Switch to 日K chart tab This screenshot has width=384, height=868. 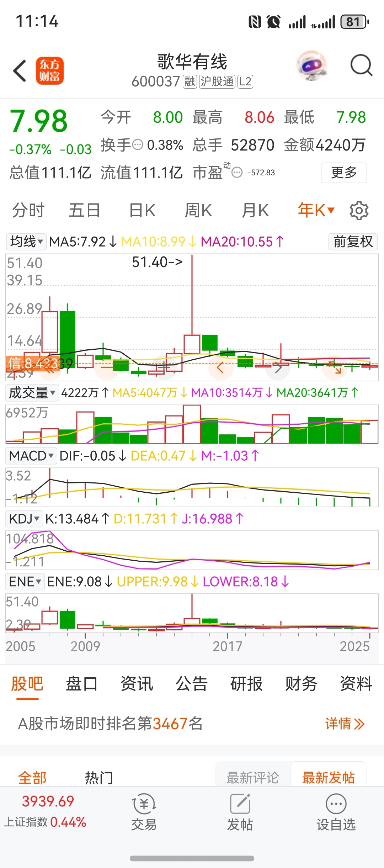point(142,210)
